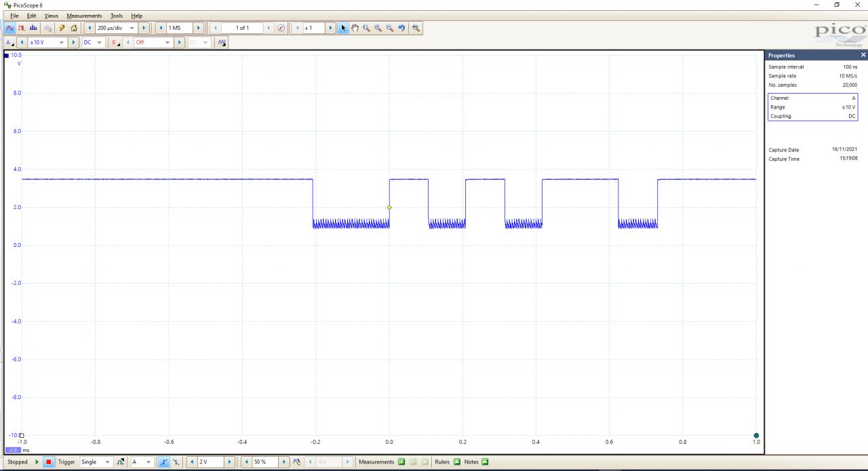The width and height of the screenshot is (868, 471).
Task: Select the hand pan tool
Action: tap(355, 28)
